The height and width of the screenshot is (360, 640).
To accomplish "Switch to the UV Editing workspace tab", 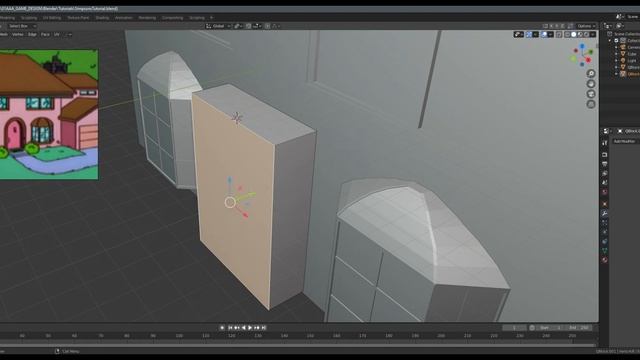I will 52,18.
